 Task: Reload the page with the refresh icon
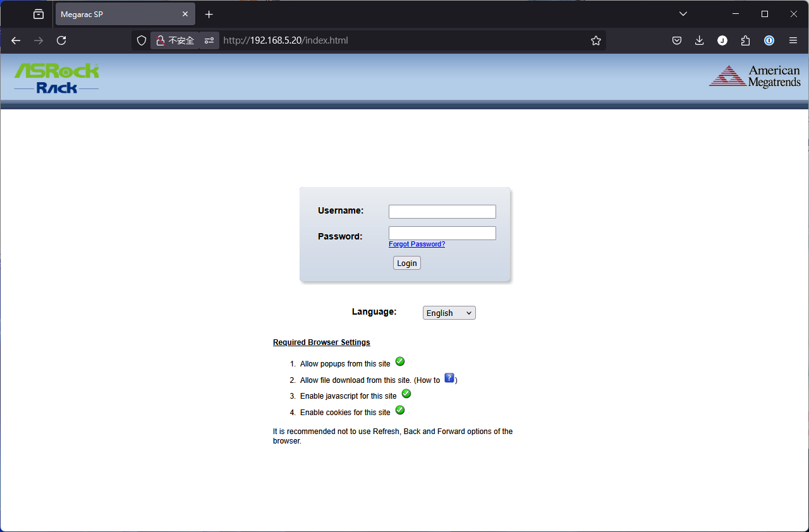[x=61, y=40]
